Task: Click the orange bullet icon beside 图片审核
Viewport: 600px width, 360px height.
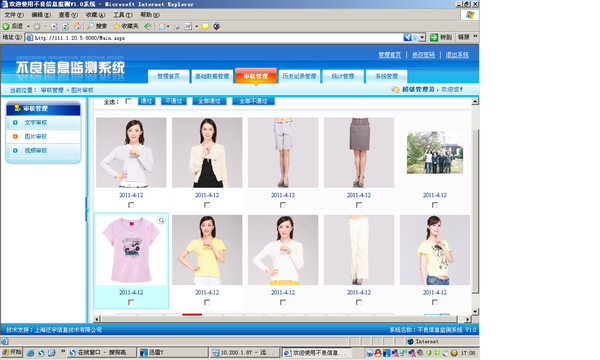Action: 15,137
